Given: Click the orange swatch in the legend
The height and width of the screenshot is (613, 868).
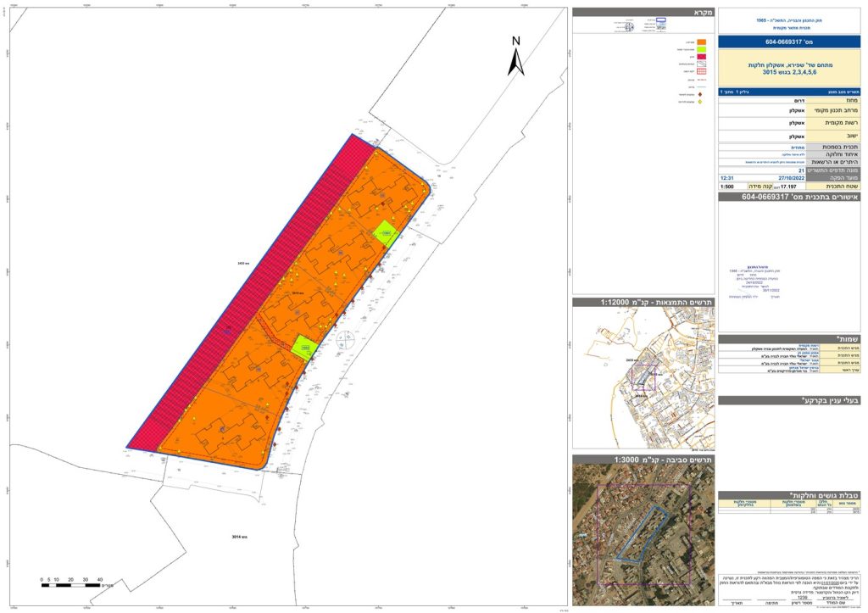Looking at the screenshot, I should click(701, 42).
